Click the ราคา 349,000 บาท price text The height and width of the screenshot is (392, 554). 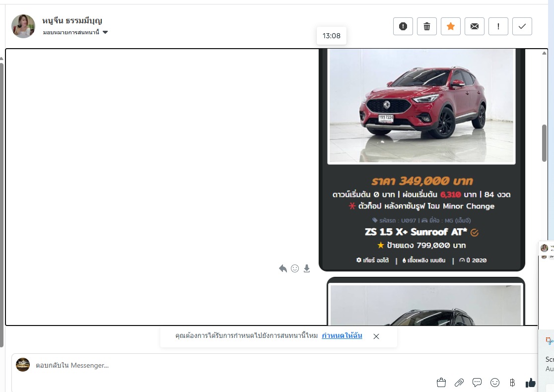[x=422, y=181]
